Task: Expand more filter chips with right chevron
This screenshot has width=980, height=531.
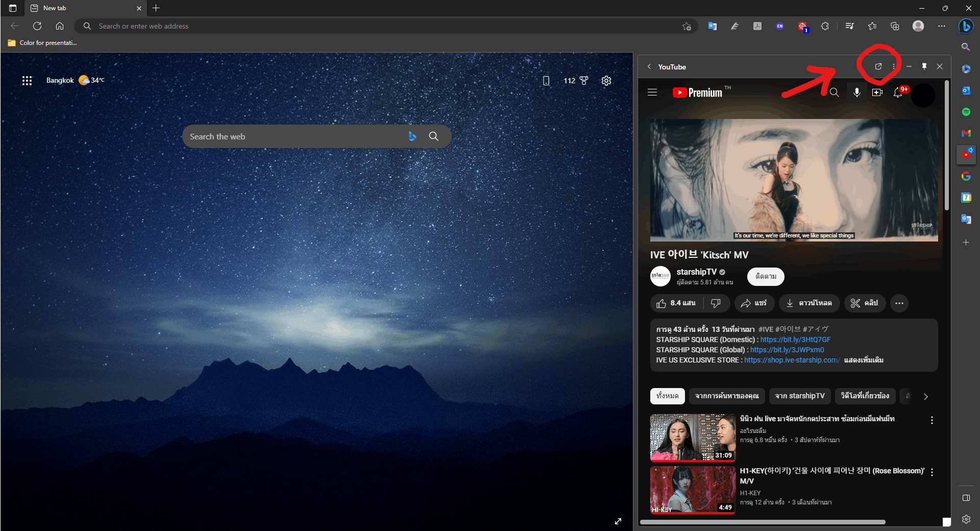Action: (926, 396)
